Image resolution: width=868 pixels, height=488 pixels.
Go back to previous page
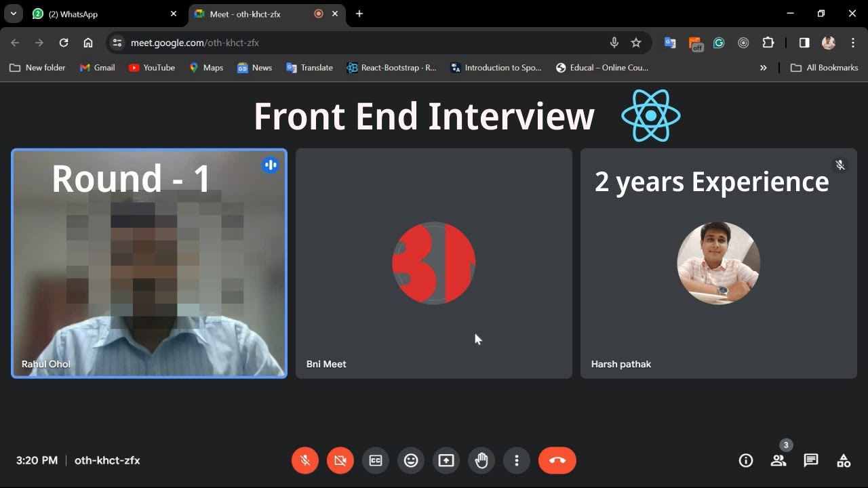click(15, 43)
